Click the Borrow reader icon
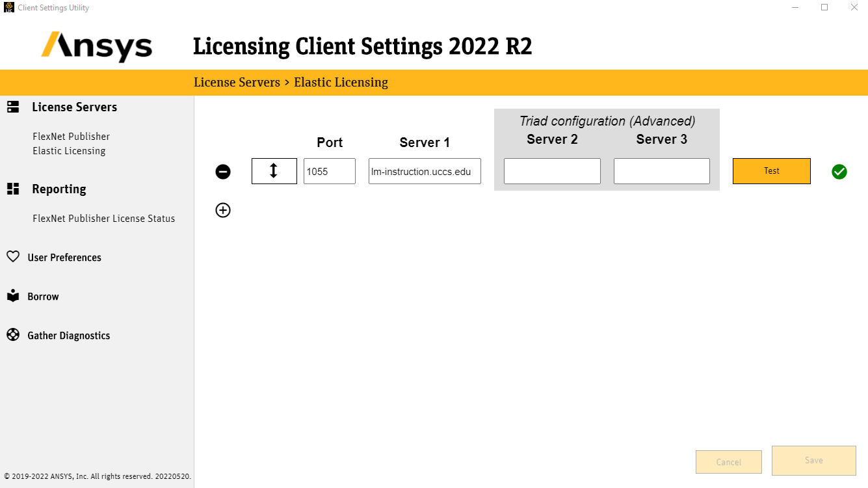The image size is (868, 488). [13, 296]
